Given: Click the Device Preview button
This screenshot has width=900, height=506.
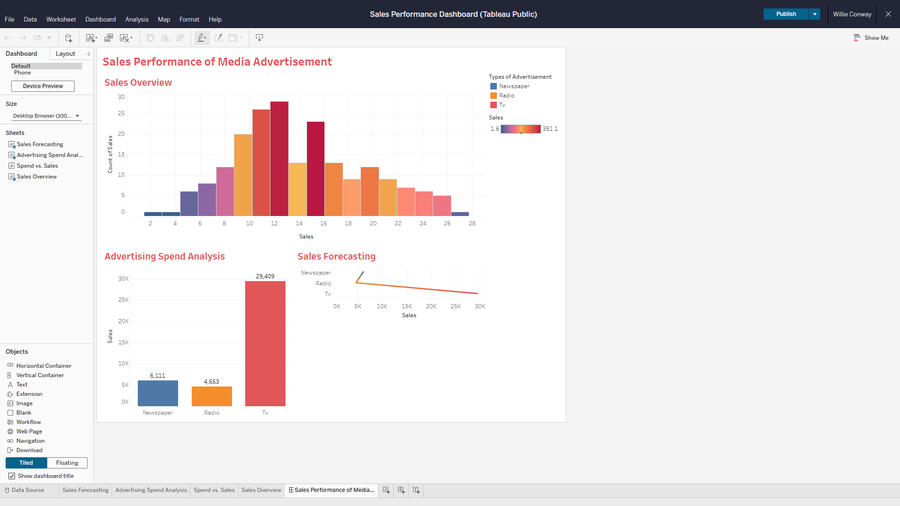Looking at the screenshot, I should pos(43,86).
